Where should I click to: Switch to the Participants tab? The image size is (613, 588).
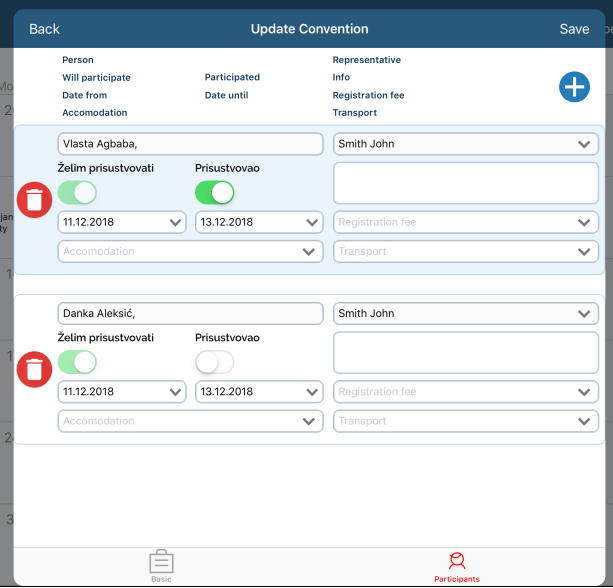point(457,566)
